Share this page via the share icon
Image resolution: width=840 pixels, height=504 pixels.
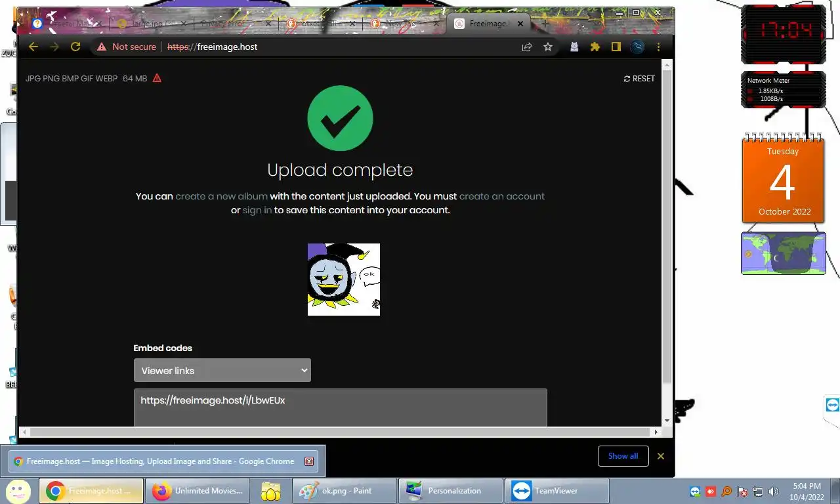pos(527,47)
